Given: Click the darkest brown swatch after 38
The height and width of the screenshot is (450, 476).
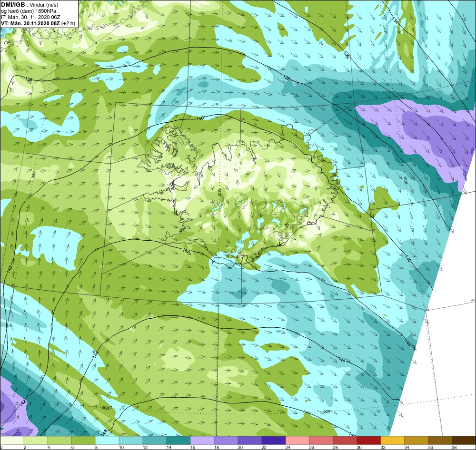Looking at the screenshot, I should pos(464,440).
